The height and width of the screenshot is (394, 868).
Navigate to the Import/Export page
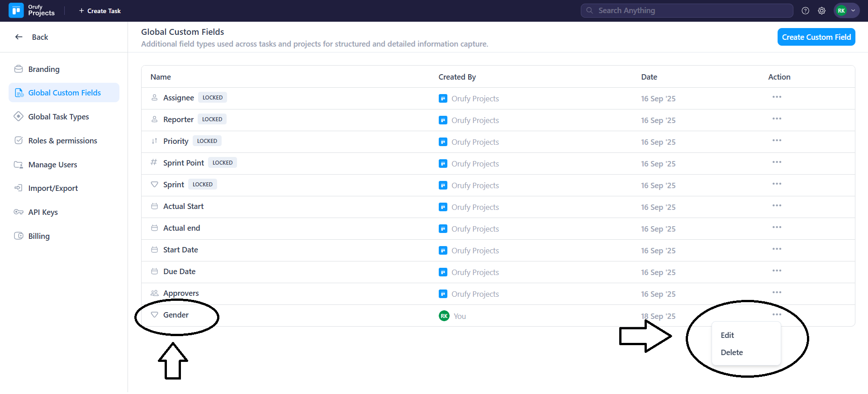tap(53, 188)
